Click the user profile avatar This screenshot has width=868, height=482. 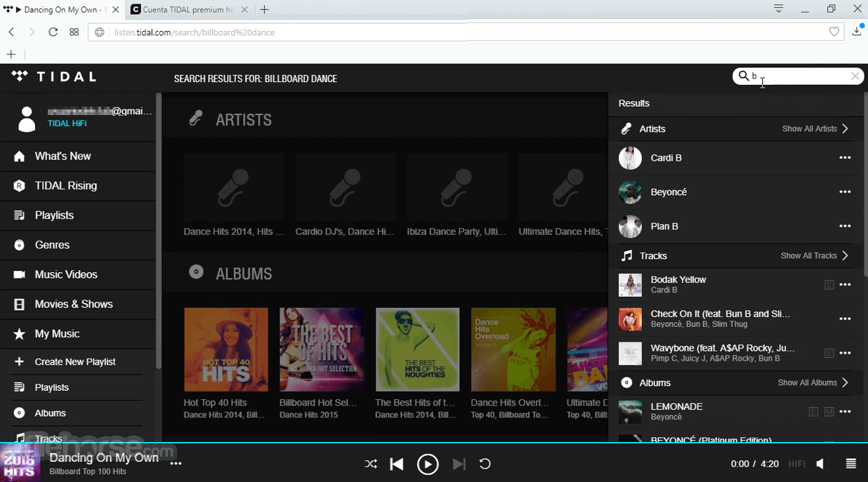(27, 119)
